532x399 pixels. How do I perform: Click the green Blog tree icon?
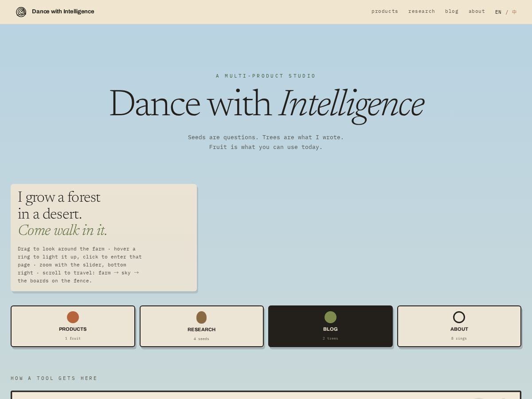click(x=330, y=317)
